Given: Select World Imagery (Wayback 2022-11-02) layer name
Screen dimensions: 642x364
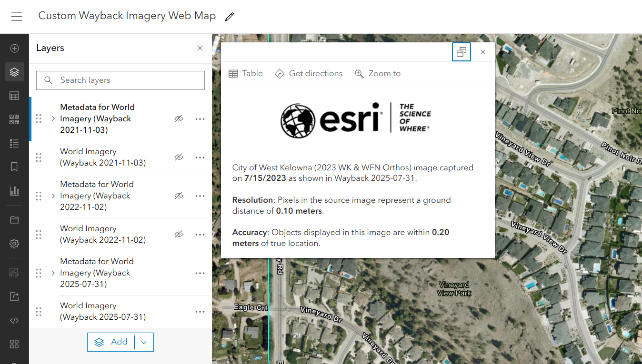Looking at the screenshot, I should tap(103, 234).
